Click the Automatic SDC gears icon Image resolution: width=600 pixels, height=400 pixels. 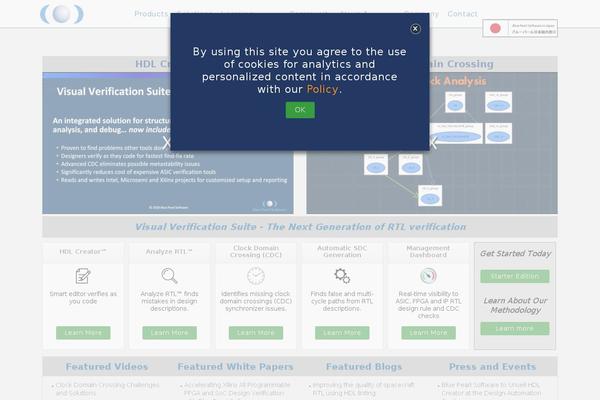coord(342,276)
